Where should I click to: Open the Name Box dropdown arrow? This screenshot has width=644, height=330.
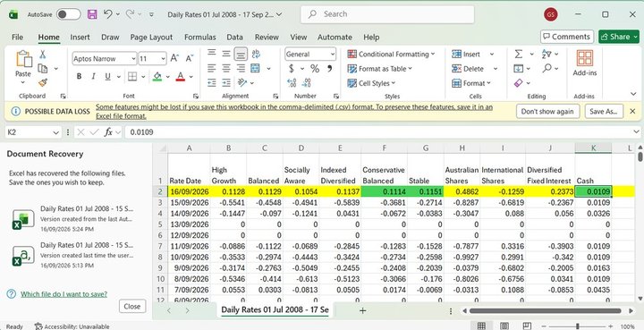point(55,132)
